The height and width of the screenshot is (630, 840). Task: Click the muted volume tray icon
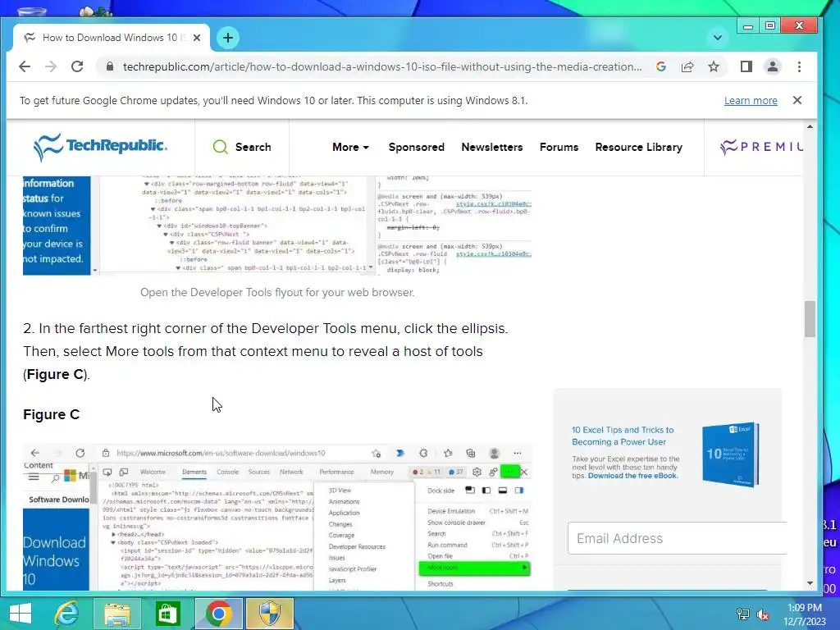coord(763,614)
